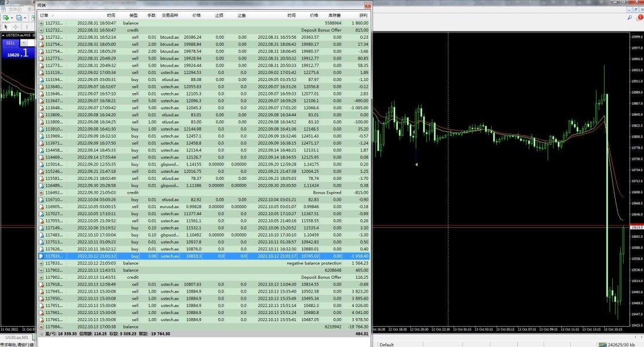Sort by the 库存费 swap column header
Viewport: 644px width, 347px height.
[334, 15]
